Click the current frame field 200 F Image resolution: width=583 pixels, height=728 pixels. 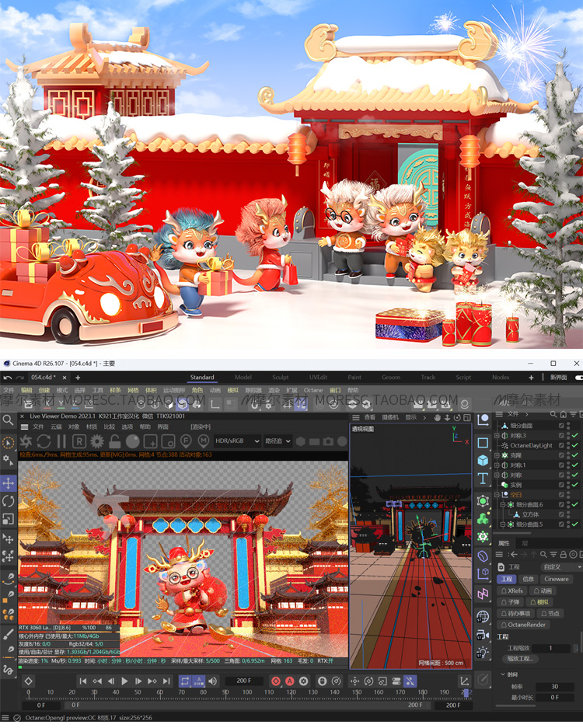(x=244, y=681)
